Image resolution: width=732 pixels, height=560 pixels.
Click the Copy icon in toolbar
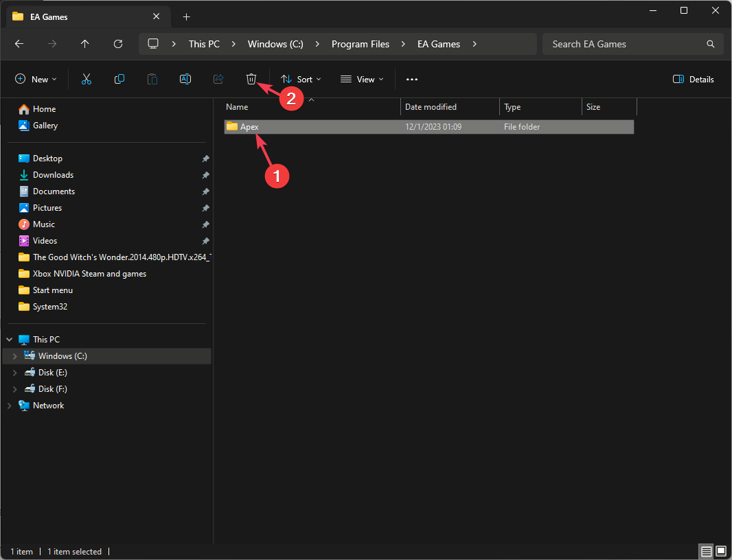tap(119, 80)
